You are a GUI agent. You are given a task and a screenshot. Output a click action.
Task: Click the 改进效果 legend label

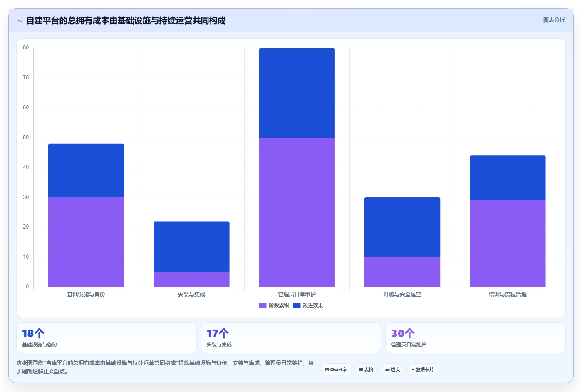(x=313, y=306)
